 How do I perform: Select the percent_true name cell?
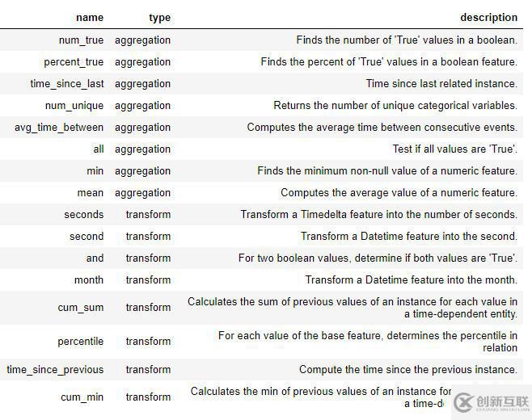(74, 61)
